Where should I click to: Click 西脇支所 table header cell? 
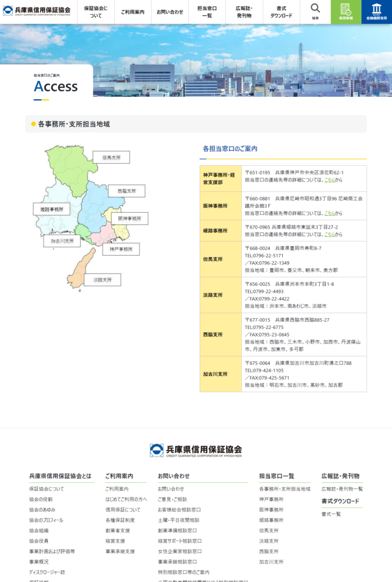(221, 334)
